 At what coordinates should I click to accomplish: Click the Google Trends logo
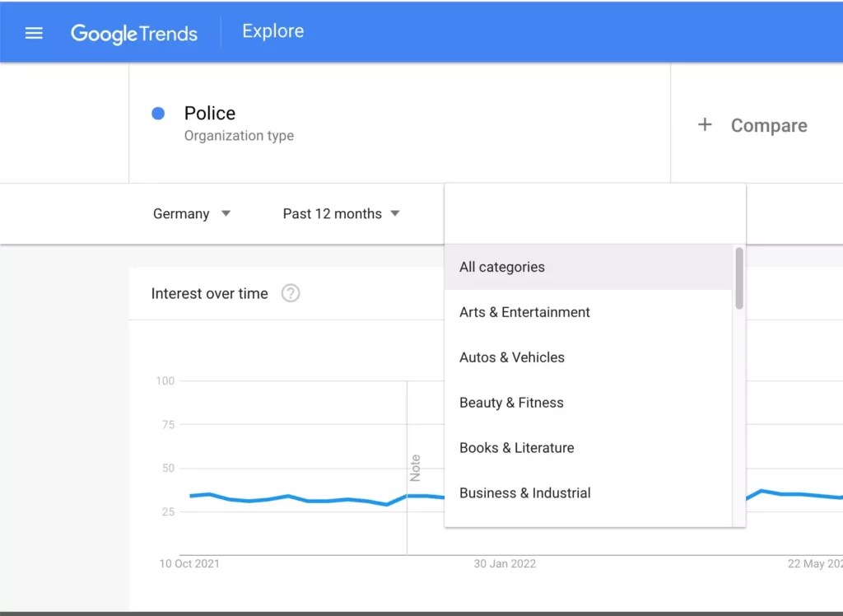tap(133, 34)
